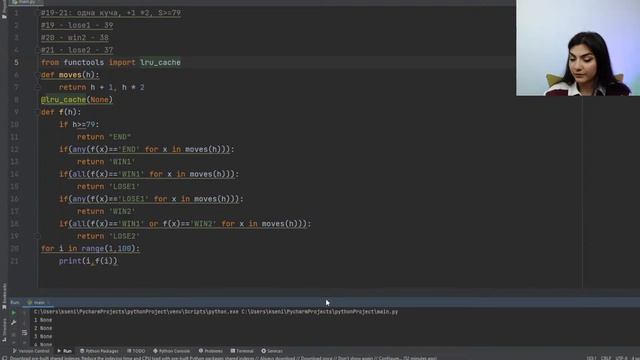Click '2 None' console output line
This screenshot has height=360, width=640.
coord(43,328)
